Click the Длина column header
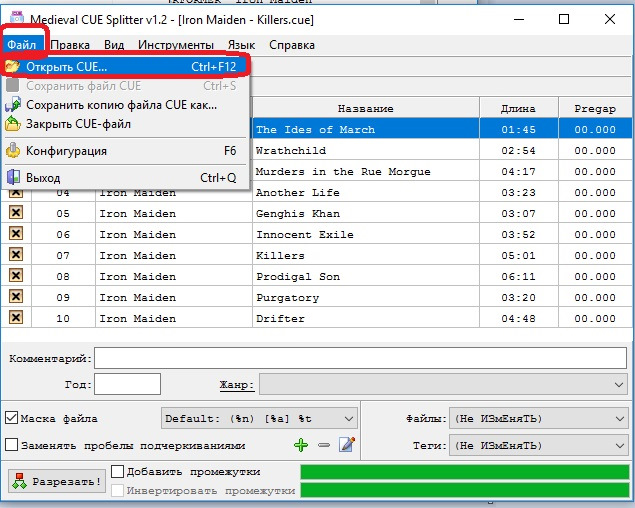 coord(518,108)
